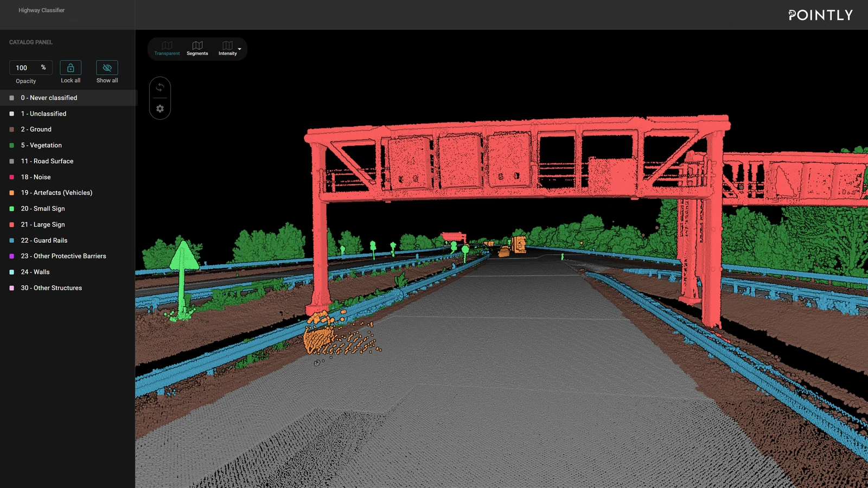
Task: Click the Lock all padlock icon
Action: [71, 68]
